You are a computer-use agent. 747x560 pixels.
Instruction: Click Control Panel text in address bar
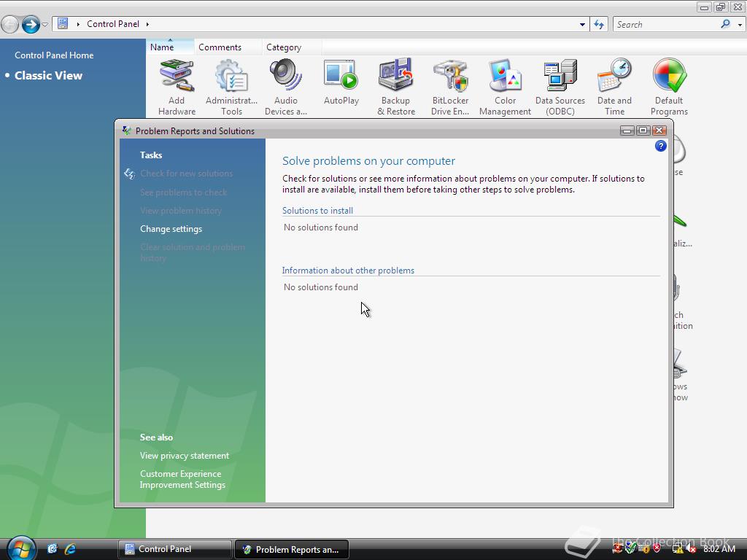coord(113,24)
